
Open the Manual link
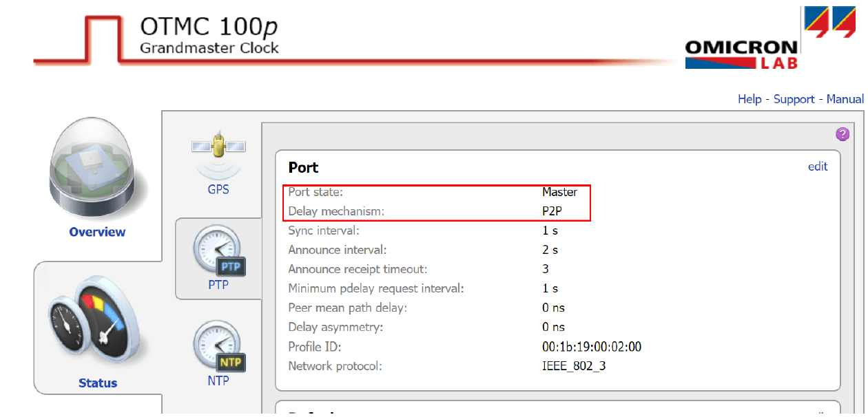(845, 99)
